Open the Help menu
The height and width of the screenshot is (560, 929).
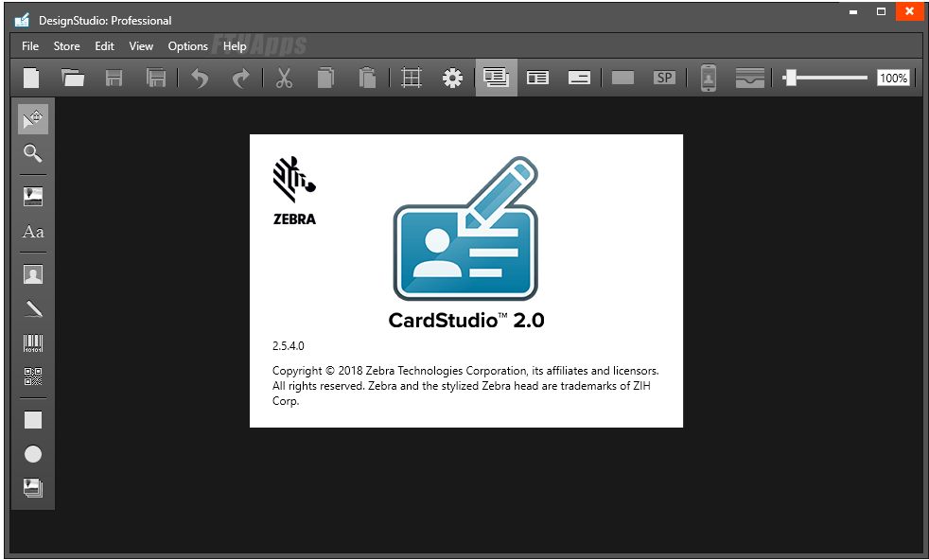click(x=235, y=46)
